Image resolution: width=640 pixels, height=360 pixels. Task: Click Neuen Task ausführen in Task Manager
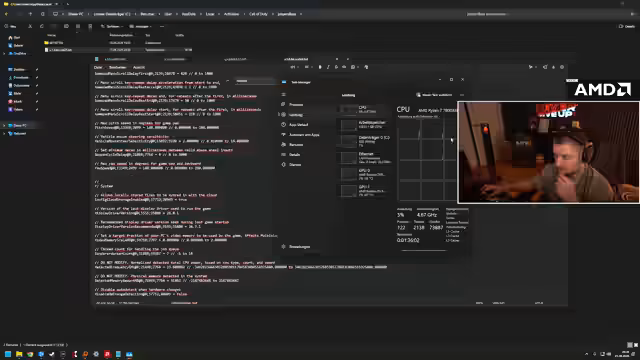click(434, 95)
